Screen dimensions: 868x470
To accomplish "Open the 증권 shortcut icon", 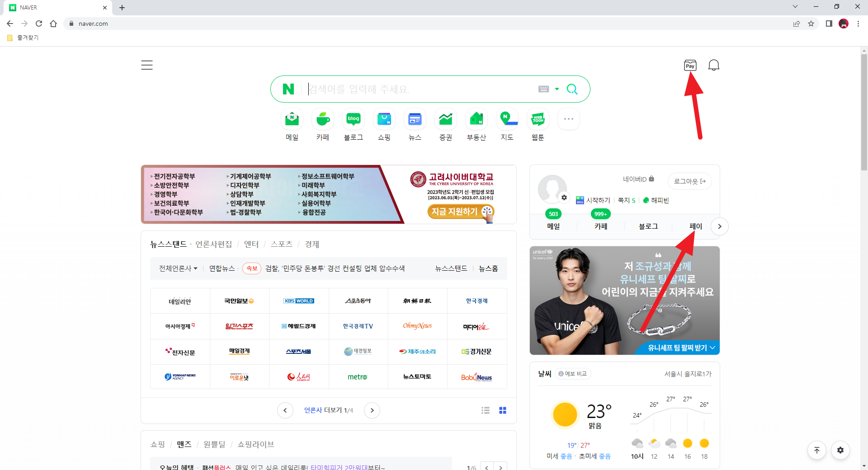I will pyautogui.click(x=446, y=119).
